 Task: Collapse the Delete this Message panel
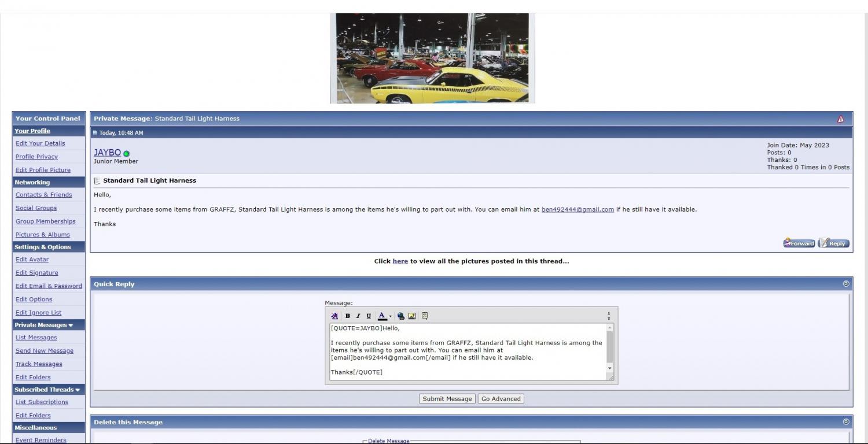[846, 422]
